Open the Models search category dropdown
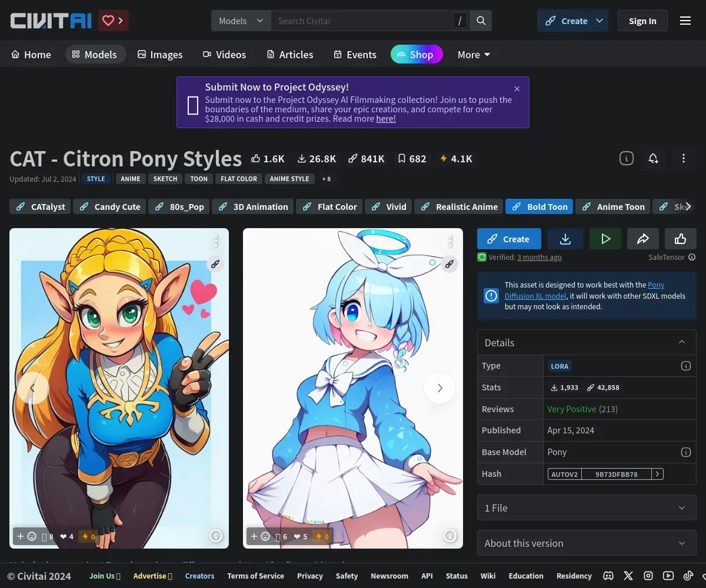 point(241,21)
